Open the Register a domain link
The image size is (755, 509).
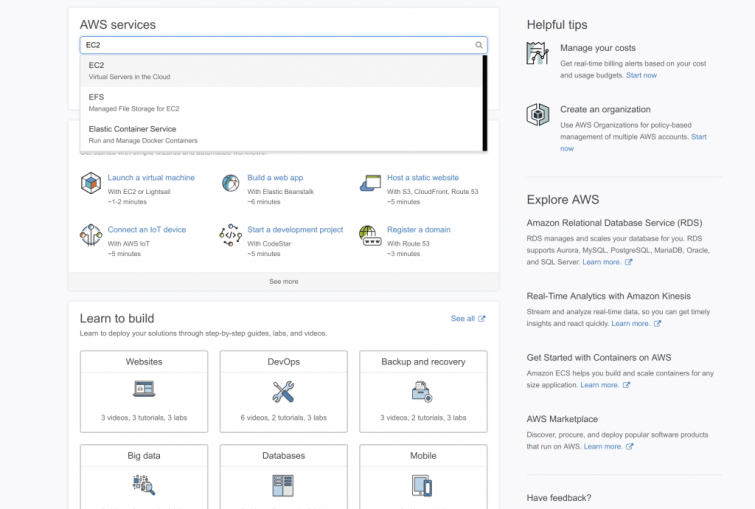[x=419, y=230]
